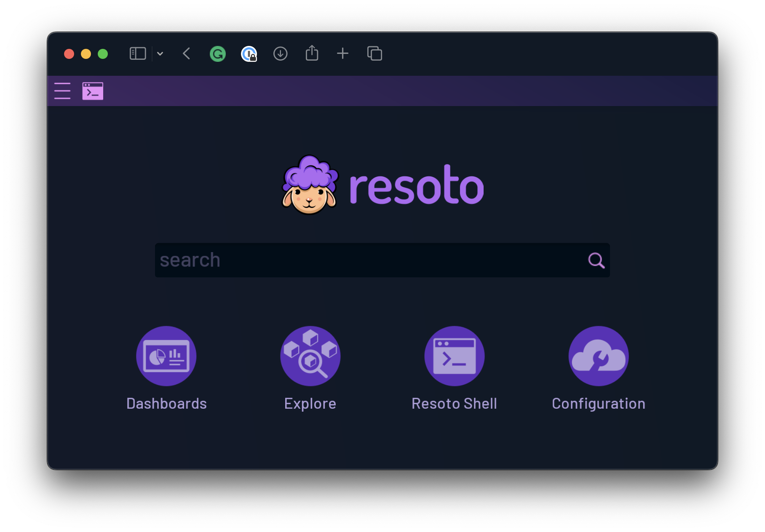The image size is (765, 532).
Task: Open the Grammarly extension
Action: pyautogui.click(x=218, y=54)
